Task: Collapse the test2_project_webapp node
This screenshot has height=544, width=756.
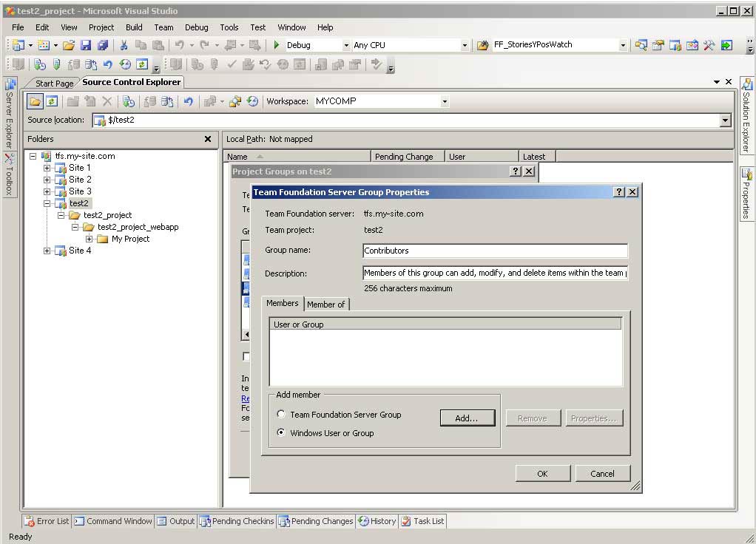Action: (x=75, y=227)
